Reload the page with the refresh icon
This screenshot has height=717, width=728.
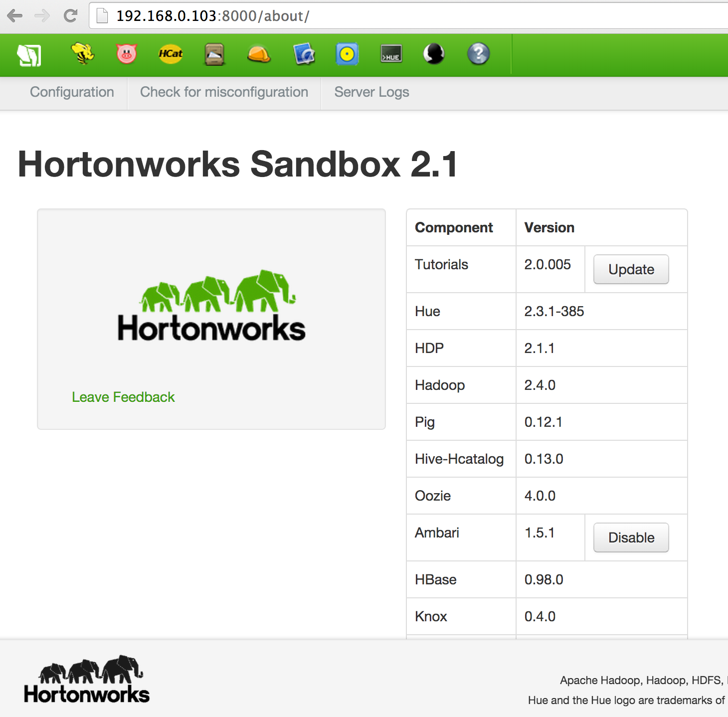click(x=70, y=16)
